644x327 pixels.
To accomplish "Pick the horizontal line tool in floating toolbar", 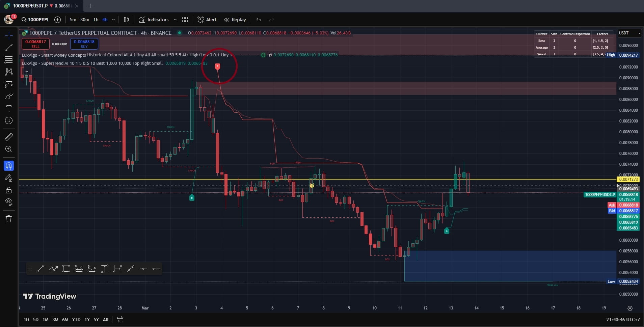I will tap(143, 269).
